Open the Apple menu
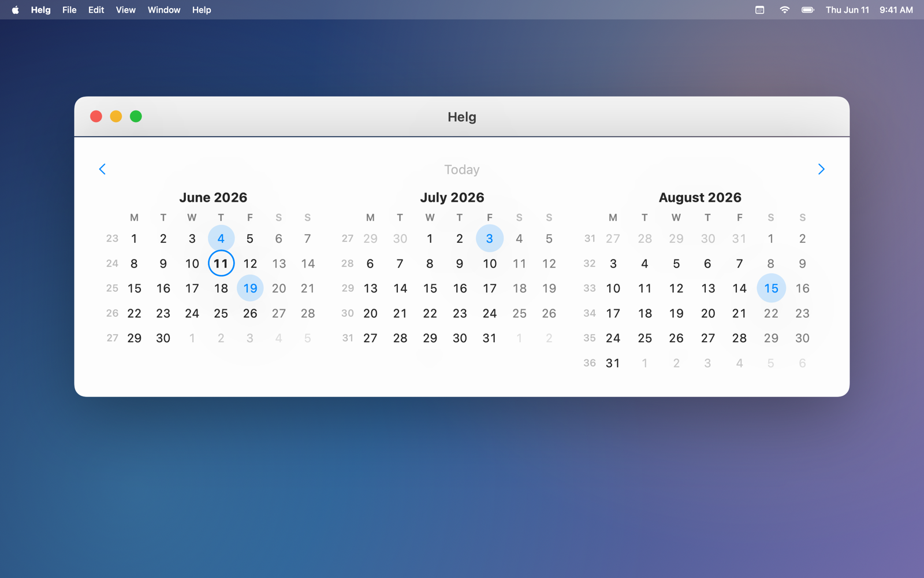Screen dimensions: 924x578 [x=15, y=10]
